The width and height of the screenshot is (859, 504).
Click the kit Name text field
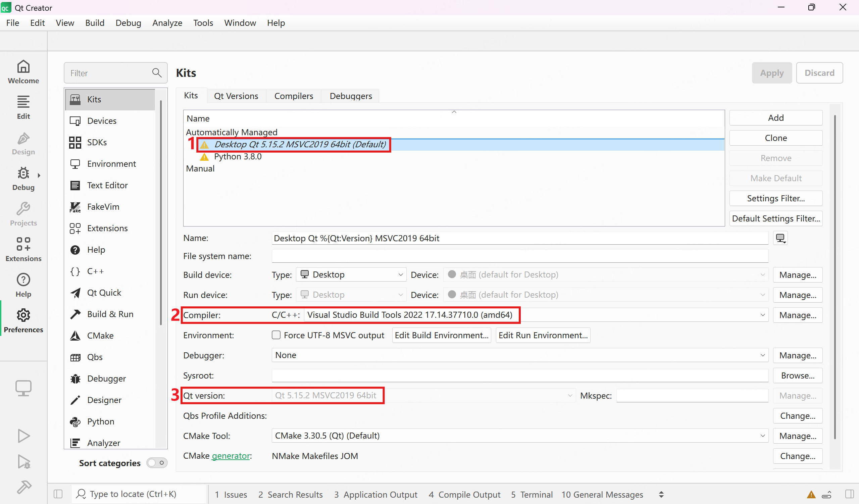520,238
